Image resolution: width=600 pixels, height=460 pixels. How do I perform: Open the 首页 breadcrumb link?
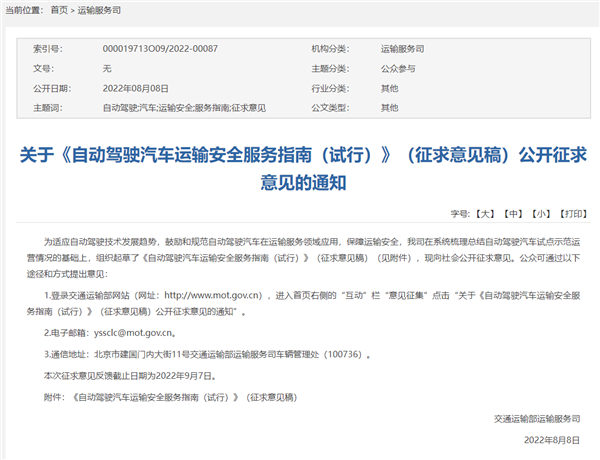59,10
